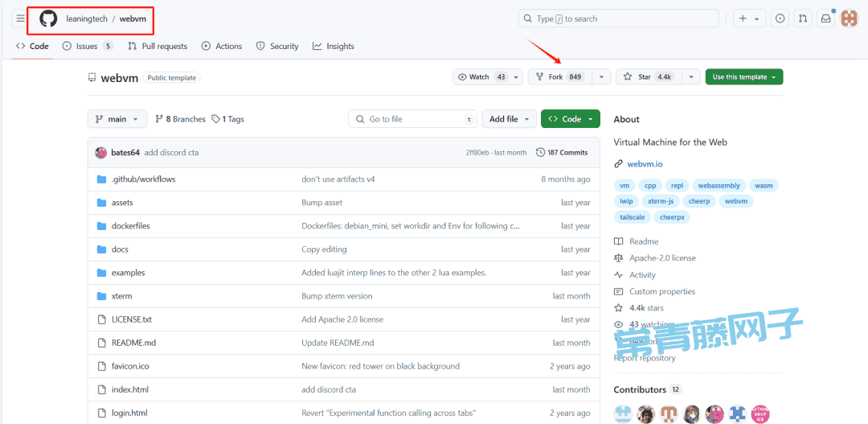
Task: Open the 187 Commits link
Action: point(562,152)
